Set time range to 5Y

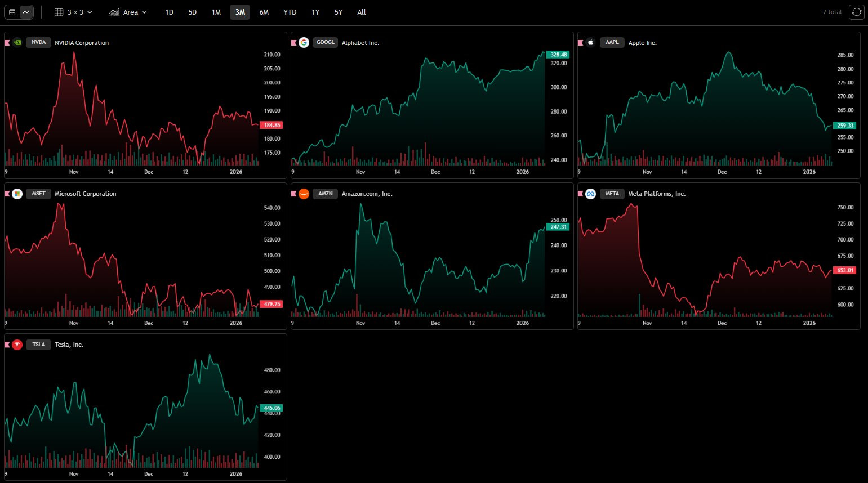coord(338,12)
